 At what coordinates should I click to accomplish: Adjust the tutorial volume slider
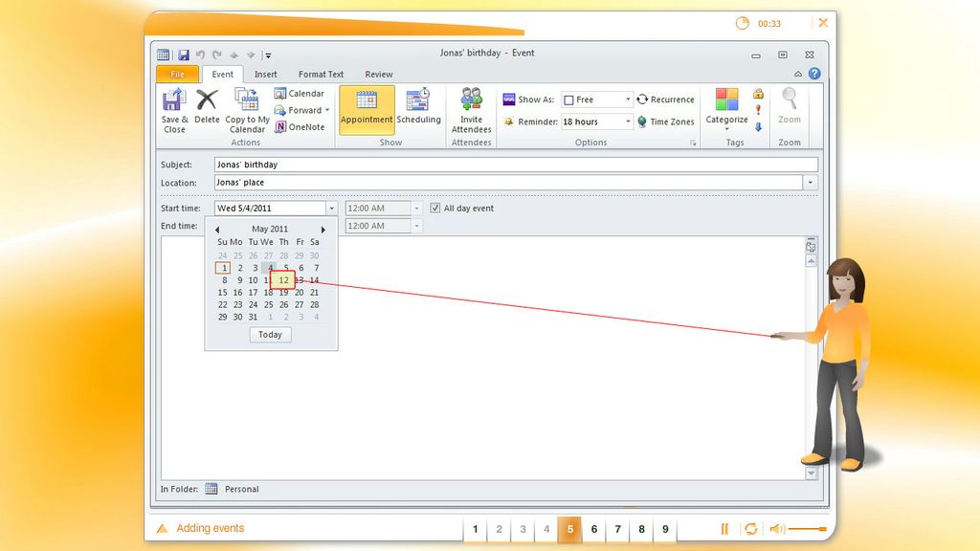pyautogui.click(x=808, y=529)
